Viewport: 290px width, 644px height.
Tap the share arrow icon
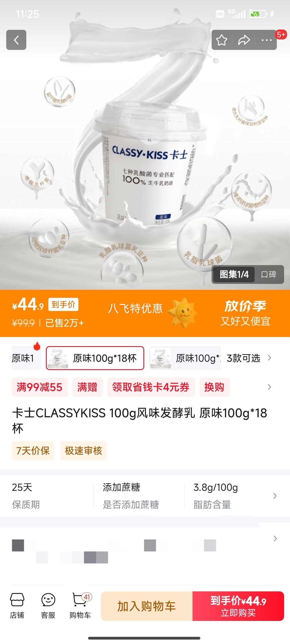[x=244, y=40]
